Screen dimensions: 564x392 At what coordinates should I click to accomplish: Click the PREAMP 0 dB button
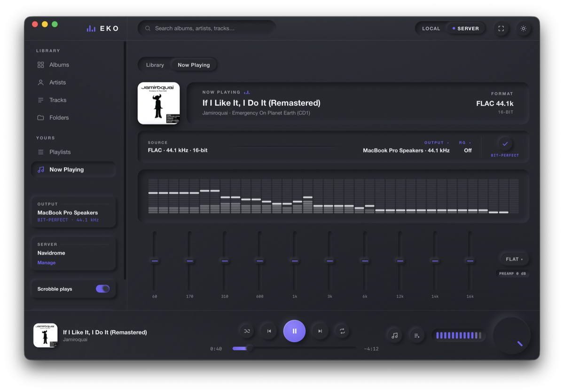(x=512, y=273)
